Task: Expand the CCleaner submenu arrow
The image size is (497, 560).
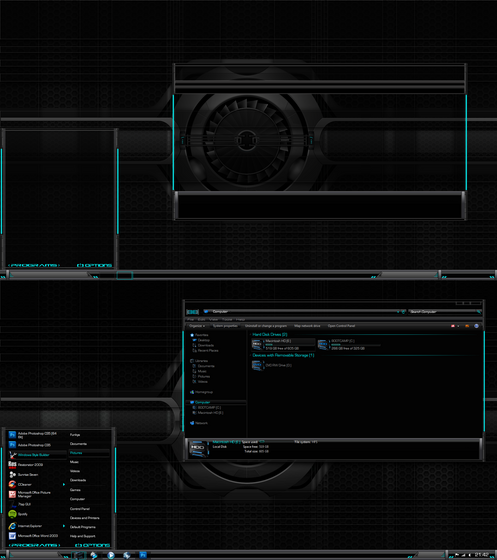Action: (x=64, y=485)
